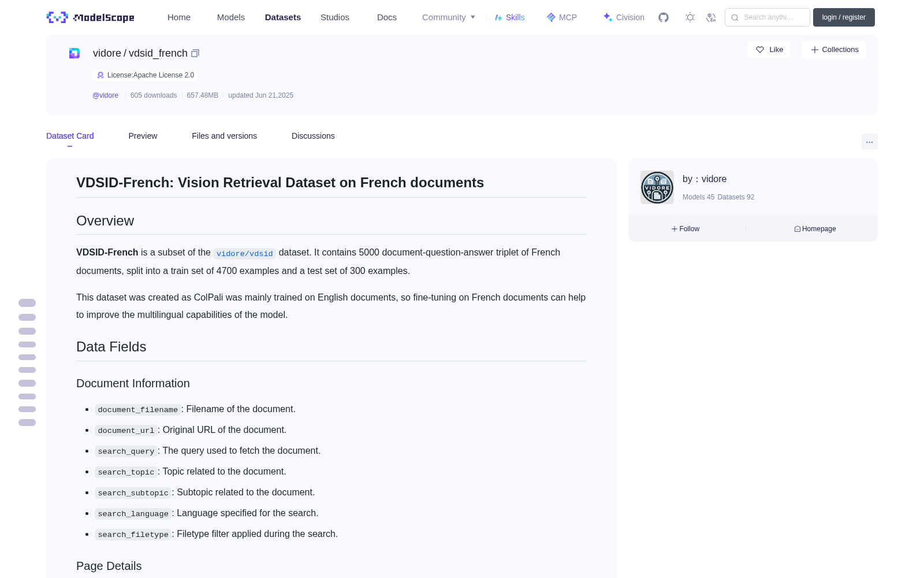
Task: Open the Skills navigation item
Action: coord(509,17)
